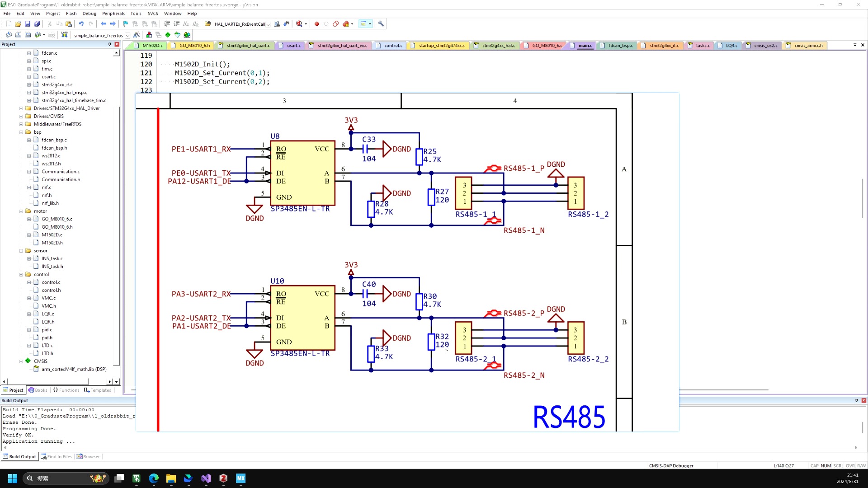Toggle the Project panel auto-hide pin
This screenshot has width=868, height=488.
pyautogui.click(x=109, y=44)
